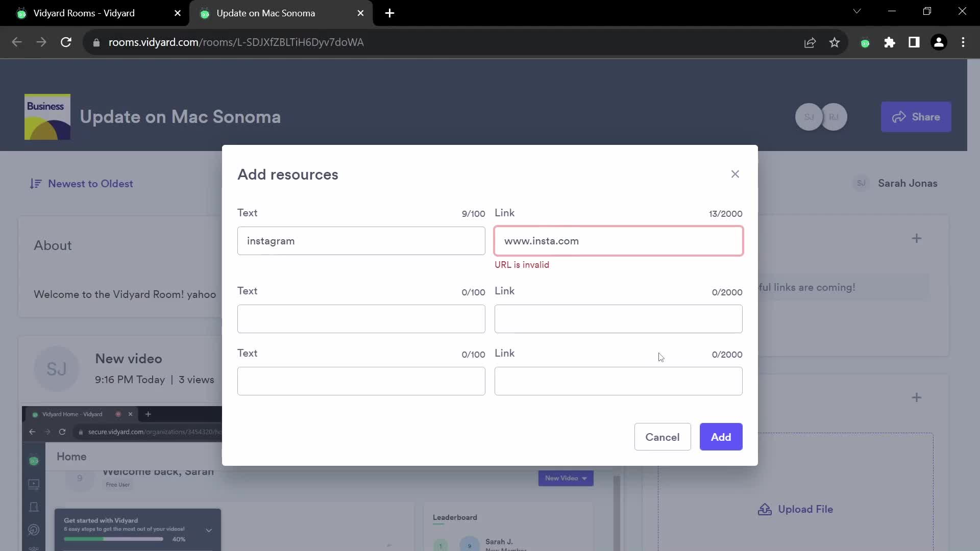Click the SJ member avatar in header
This screenshot has width=980, height=551.
tap(808, 117)
